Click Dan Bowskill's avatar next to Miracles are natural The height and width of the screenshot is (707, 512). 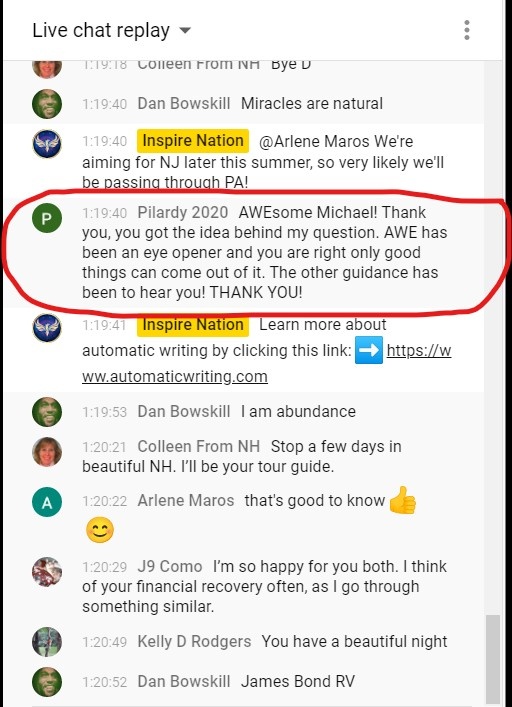click(x=47, y=104)
